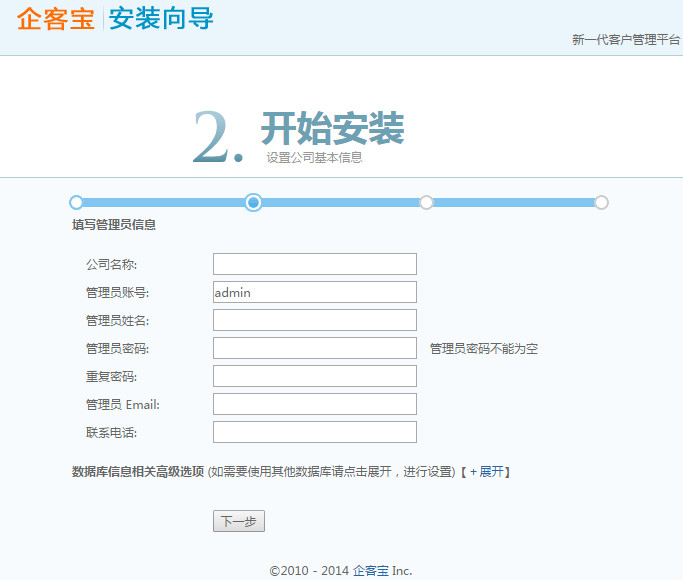683x580 pixels.
Task: Focus the 管理员 Email field
Action: click(315, 404)
